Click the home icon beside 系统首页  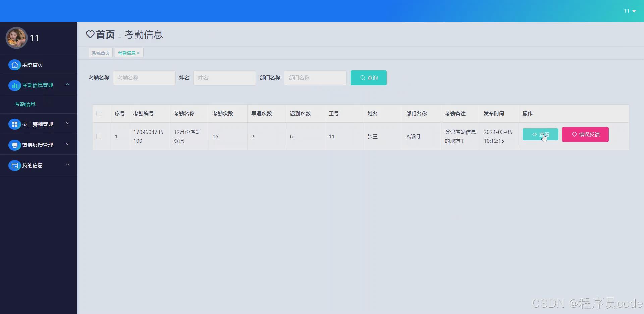pyautogui.click(x=14, y=65)
